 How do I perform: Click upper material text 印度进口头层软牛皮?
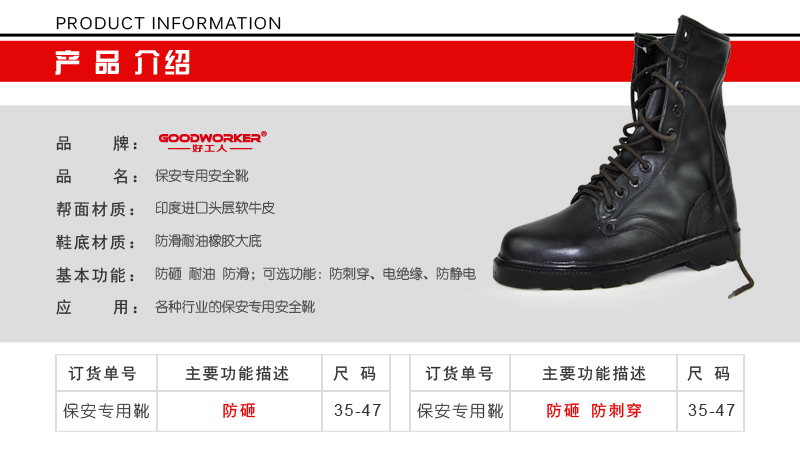(x=215, y=208)
